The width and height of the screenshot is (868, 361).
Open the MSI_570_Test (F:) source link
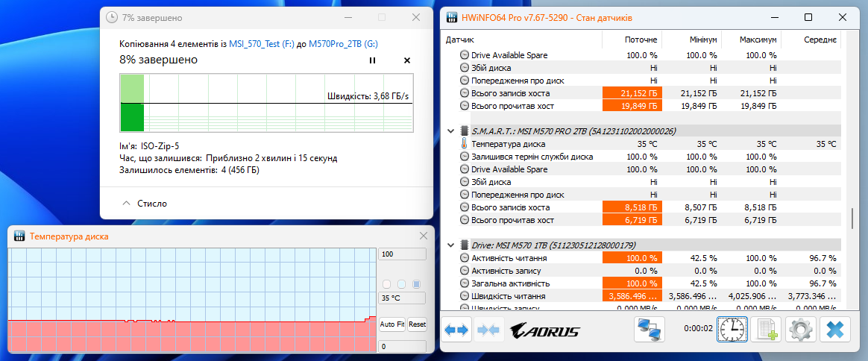tap(262, 44)
